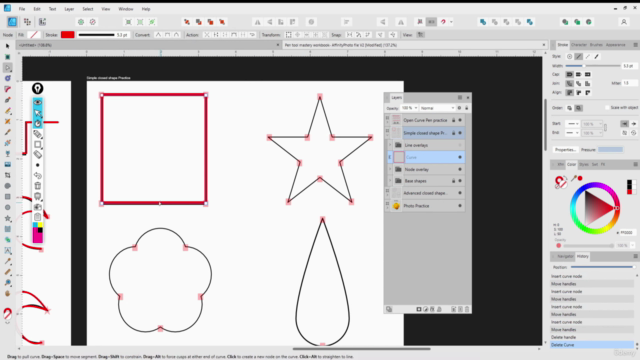Viewport: 640px width, 360px height.
Task: Open the Window menu
Action: pos(126,9)
